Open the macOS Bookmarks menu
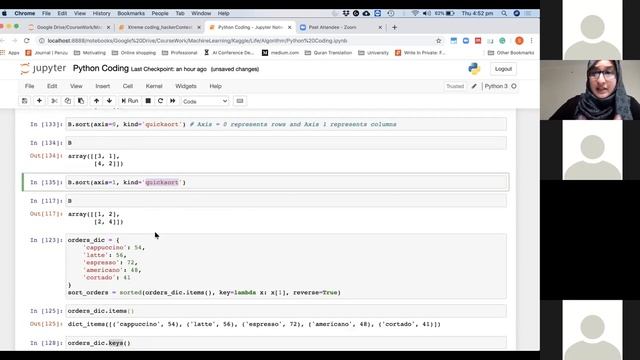Image resolution: width=640 pixels, height=360 pixels. (131, 13)
